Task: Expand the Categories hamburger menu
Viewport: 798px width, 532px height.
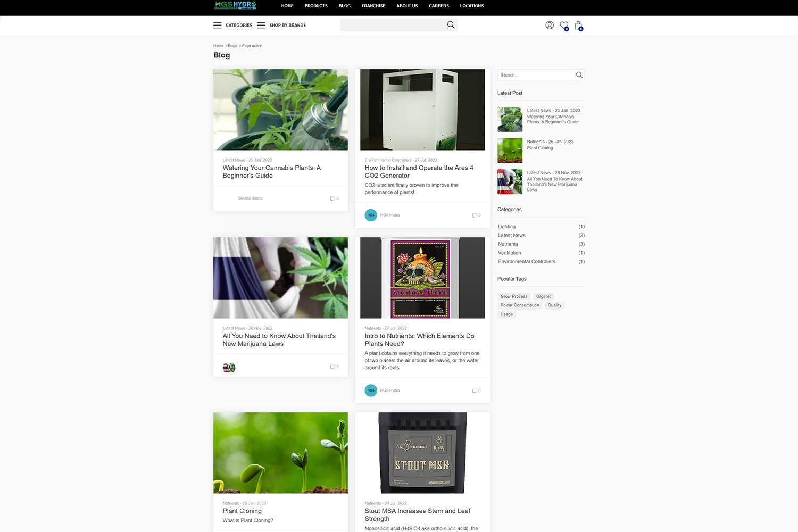Action: pos(218,25)
